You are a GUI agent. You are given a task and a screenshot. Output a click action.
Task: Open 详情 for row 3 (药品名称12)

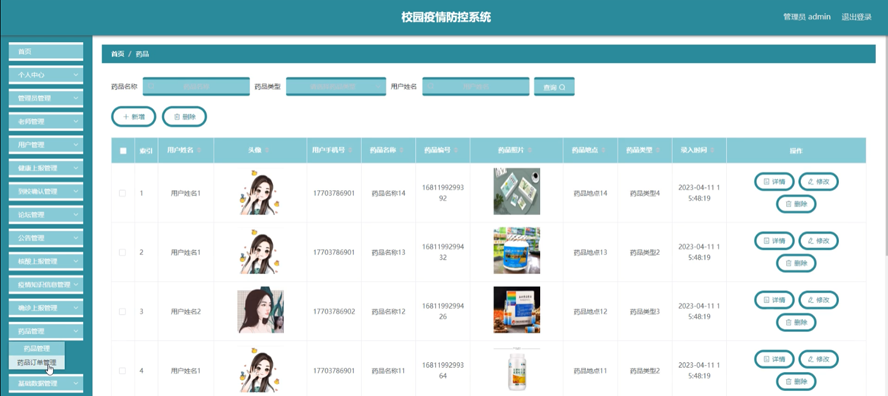pos(774,300)
